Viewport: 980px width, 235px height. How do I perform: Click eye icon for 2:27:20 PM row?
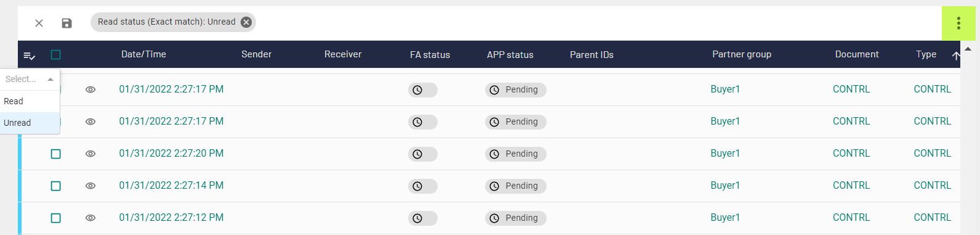tap(90, 154)
